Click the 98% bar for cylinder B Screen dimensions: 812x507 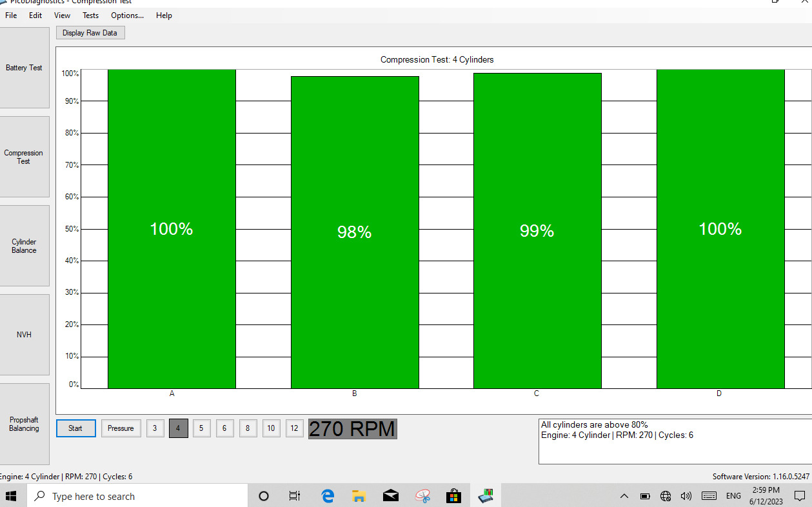pyautogui.click(x=355, y=232)
